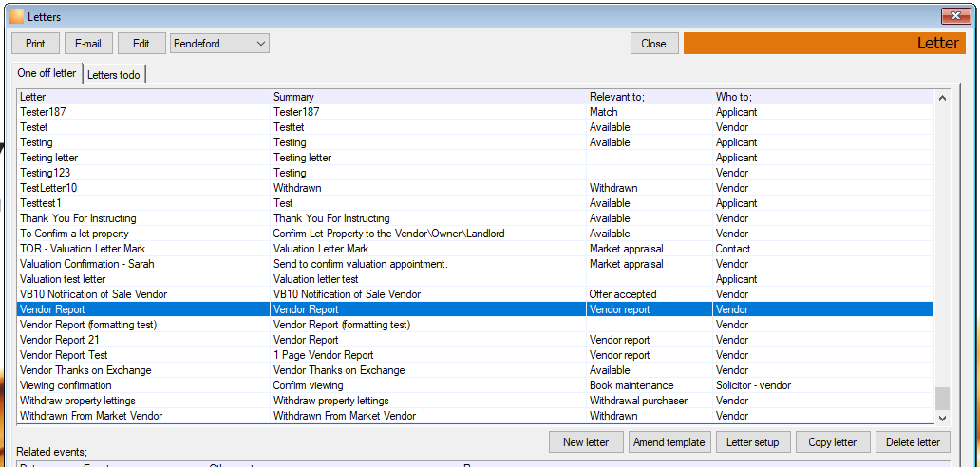Viewport: 980px width, 467px height.
Task: Click the letter list scrollbar thumb
Action: pos(943,397)
